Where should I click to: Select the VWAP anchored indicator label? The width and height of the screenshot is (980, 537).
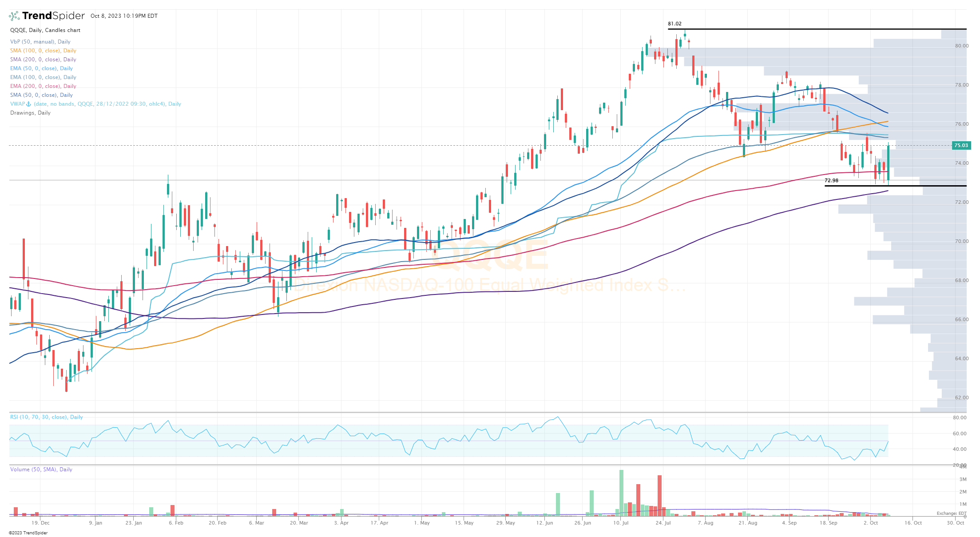pos(95,104)
